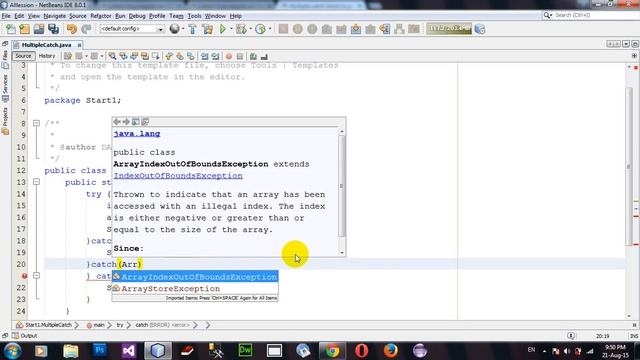Viewport: 640px width, 360px height.
Task: Switch to Source editor view
Action: coord(23,56)
